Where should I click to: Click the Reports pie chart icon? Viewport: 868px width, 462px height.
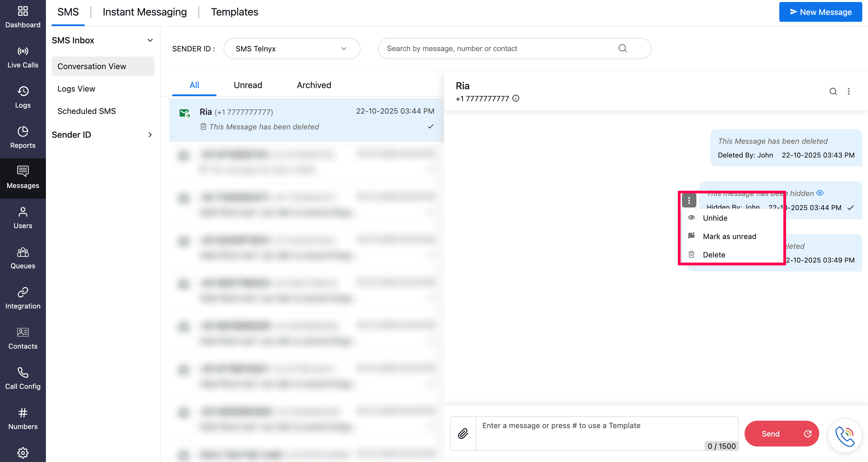click(x=23, y=131)
